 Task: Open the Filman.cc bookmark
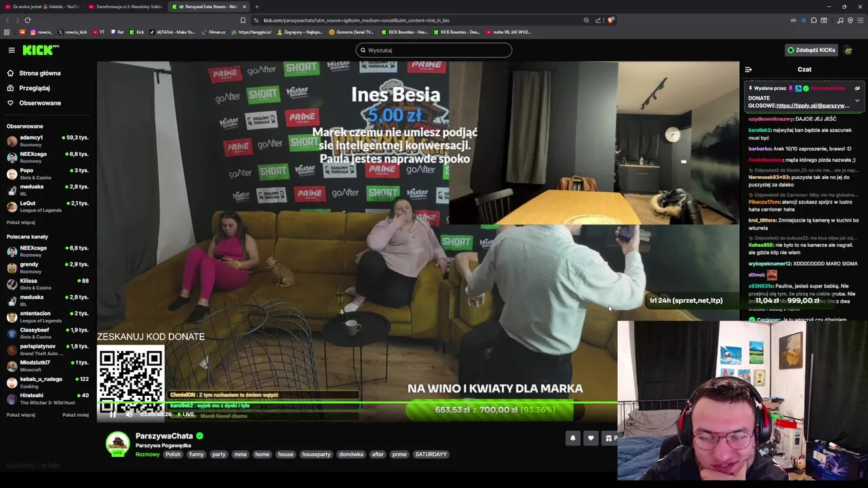(213, 32)
